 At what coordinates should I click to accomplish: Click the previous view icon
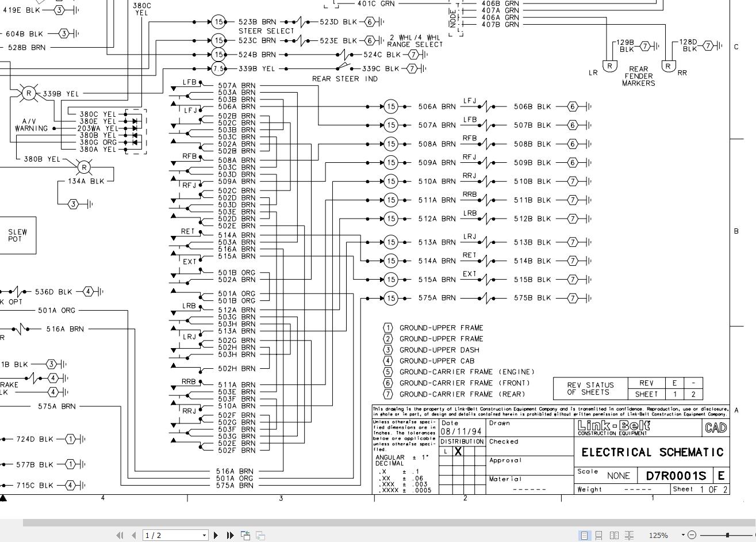point(245,535)
